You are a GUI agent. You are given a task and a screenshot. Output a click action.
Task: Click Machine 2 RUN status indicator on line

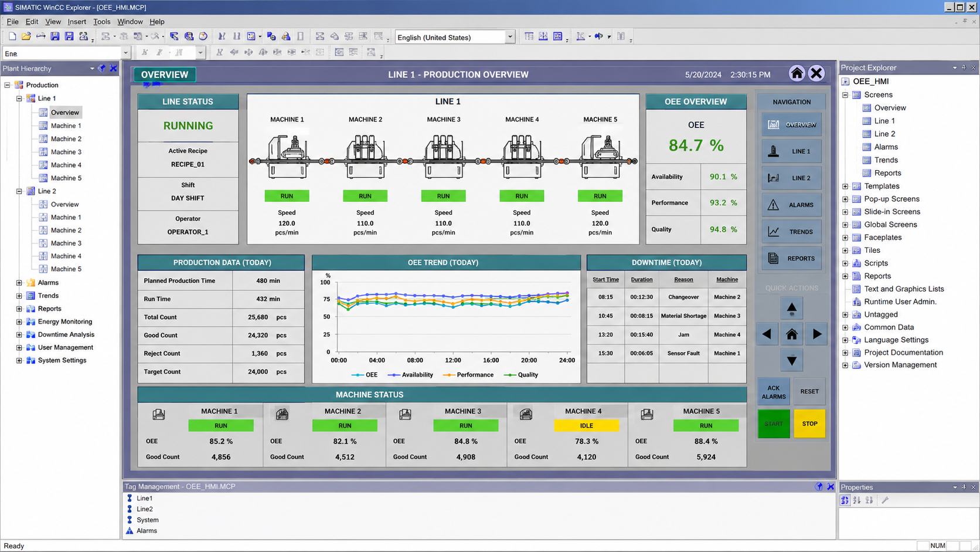pos(365,196)
